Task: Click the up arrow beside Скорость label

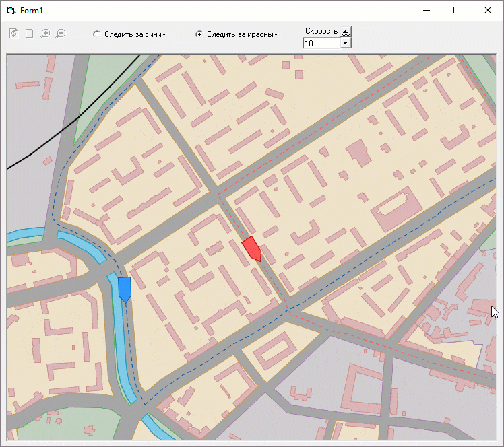Action: pos(346,32)
